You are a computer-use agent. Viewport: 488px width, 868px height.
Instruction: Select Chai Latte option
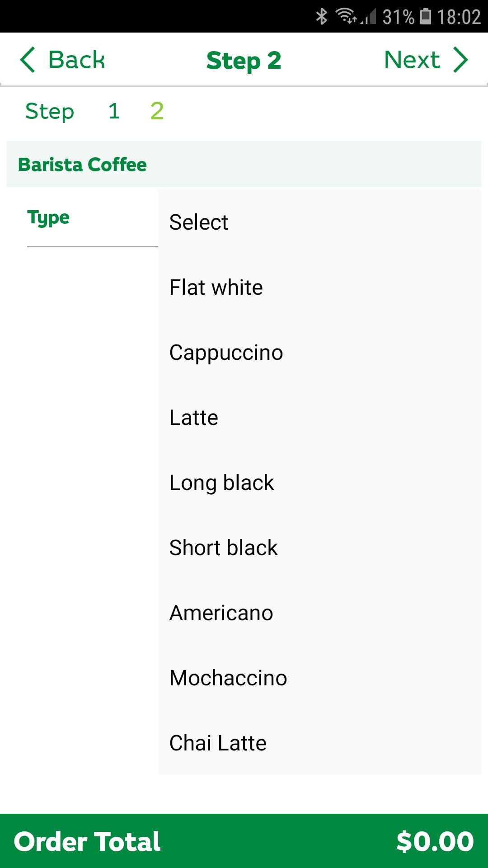218,743
